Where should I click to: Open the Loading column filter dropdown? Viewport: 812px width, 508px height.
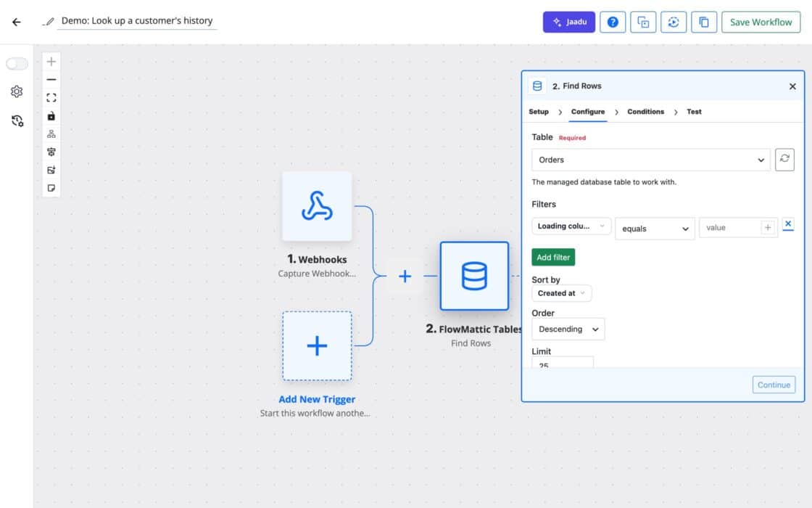(x=571, y=226)
